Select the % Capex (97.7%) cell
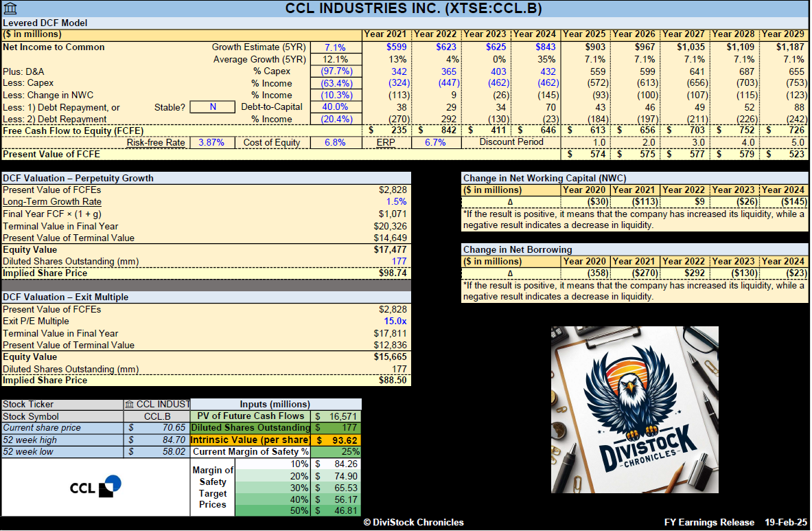Image resolution: width=812 pixels, height=531 pixels. click(x=336, y=71)
